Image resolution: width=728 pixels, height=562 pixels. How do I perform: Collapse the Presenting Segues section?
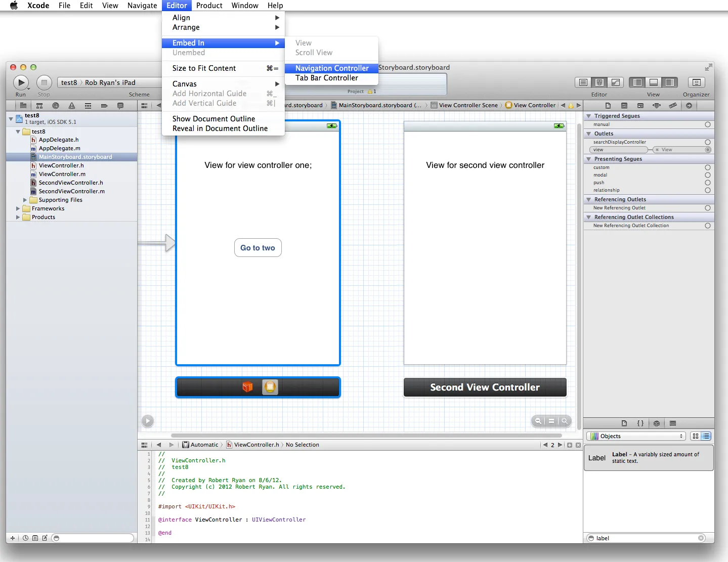pos(588,159)
